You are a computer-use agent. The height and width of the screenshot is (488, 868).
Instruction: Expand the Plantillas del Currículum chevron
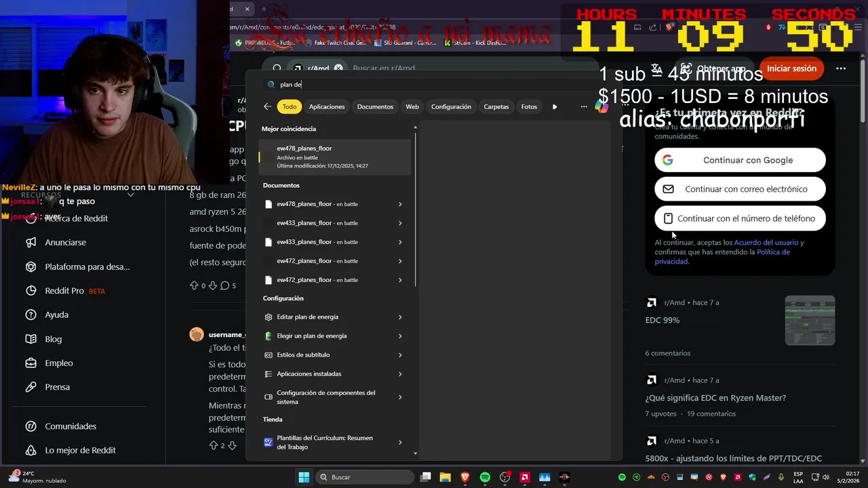point(400,443)
